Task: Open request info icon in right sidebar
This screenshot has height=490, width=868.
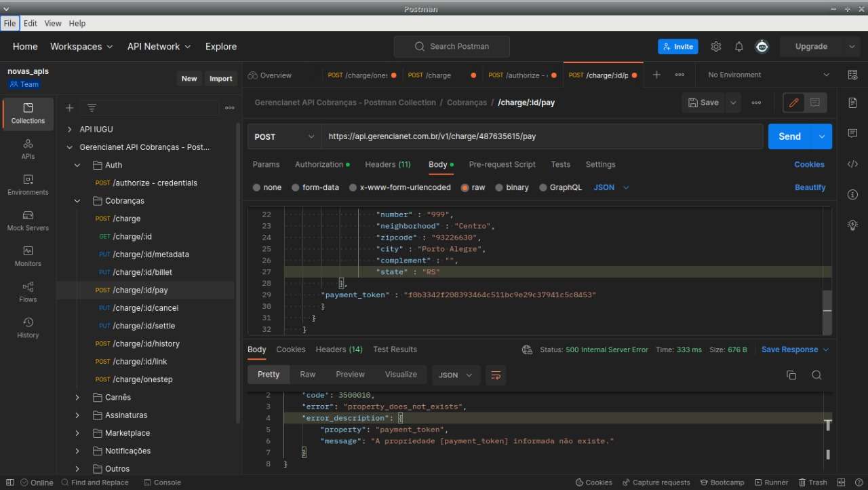Action: coord(852,195)
